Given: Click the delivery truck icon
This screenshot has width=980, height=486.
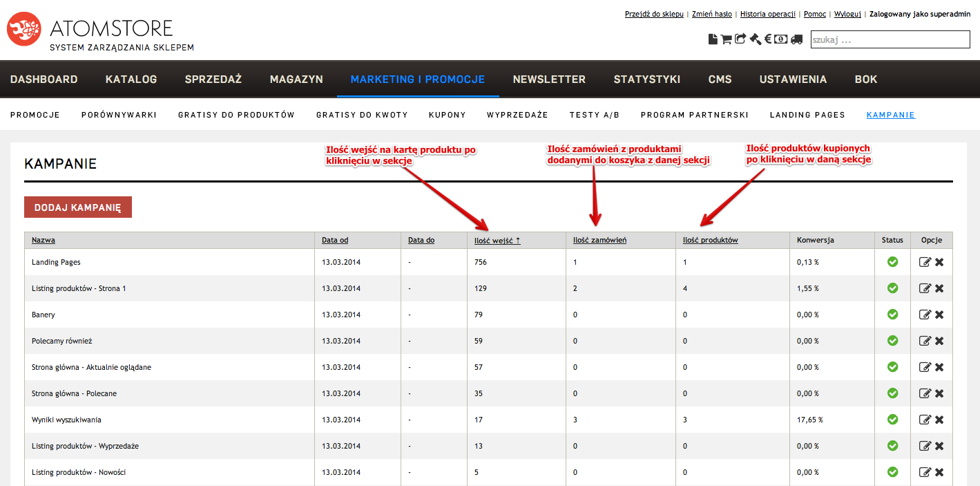Looking at the screenshot, I should click(x=796, y=39).
